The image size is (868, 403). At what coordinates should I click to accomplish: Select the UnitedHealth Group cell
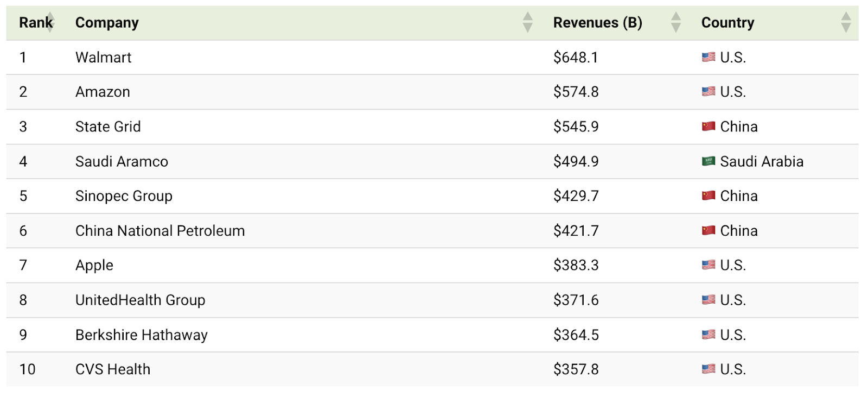[x=140, y=300]
